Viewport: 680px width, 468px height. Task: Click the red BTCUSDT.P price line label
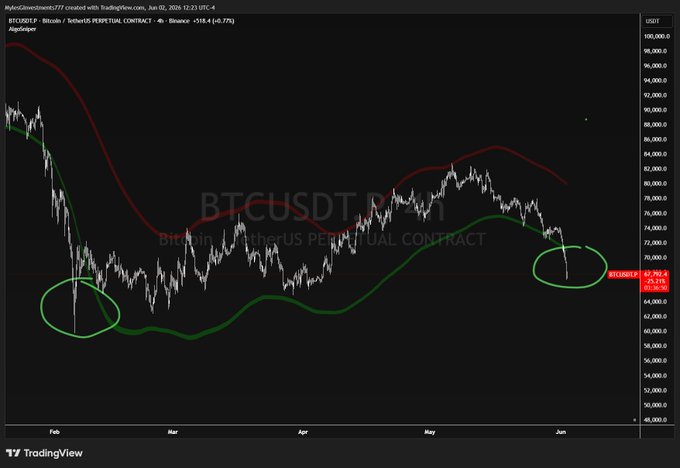[x=623, y=275]
